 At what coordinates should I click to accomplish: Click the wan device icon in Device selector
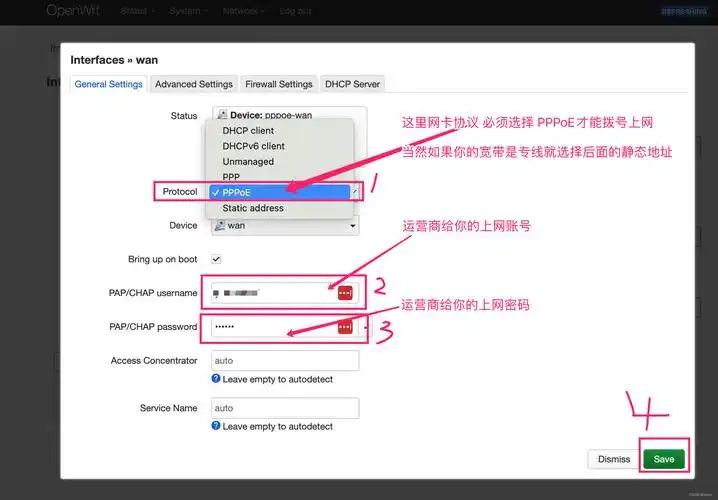pyautogui.click(x=220, y=226)
